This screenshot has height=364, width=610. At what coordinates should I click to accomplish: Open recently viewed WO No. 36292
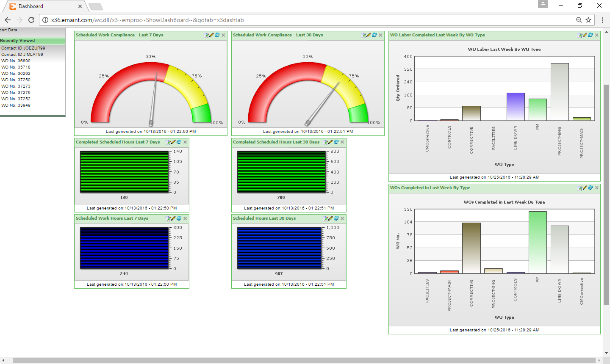point(16,74)
